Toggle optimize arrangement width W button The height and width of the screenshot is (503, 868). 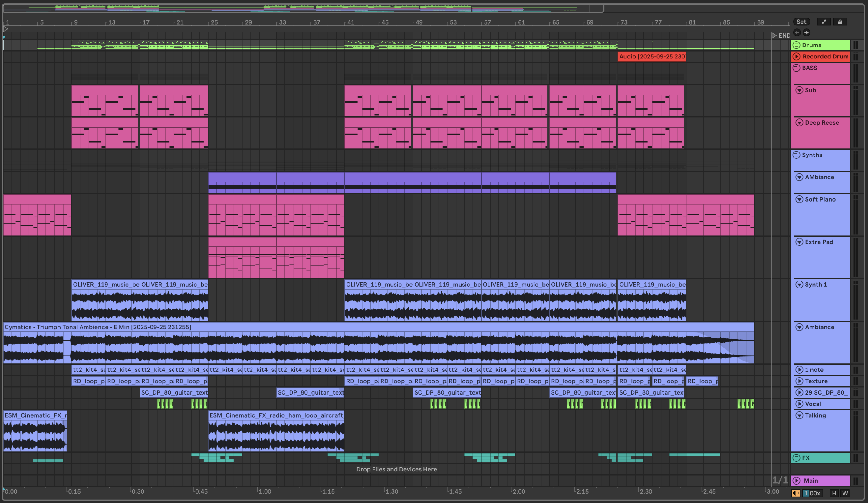point(845,493)
